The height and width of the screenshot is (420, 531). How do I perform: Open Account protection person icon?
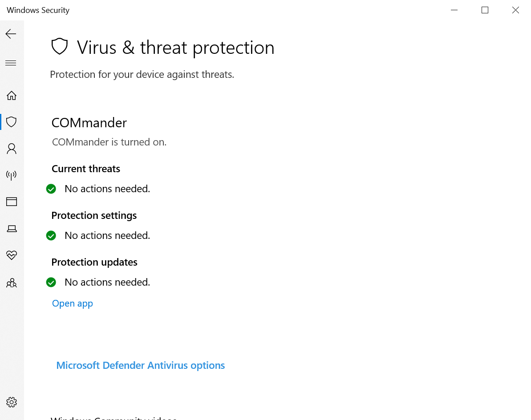tap(12, 149)
